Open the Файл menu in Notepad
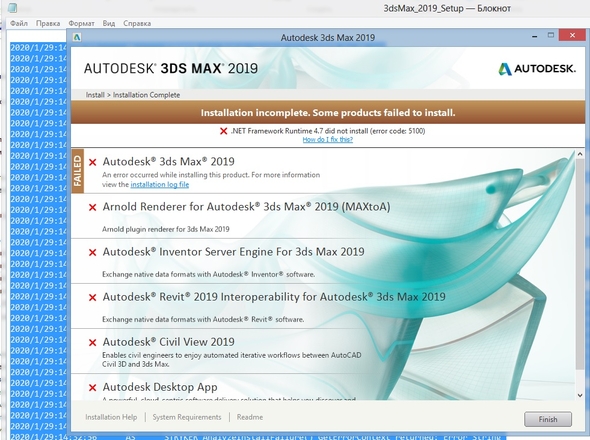 [19, 23]
